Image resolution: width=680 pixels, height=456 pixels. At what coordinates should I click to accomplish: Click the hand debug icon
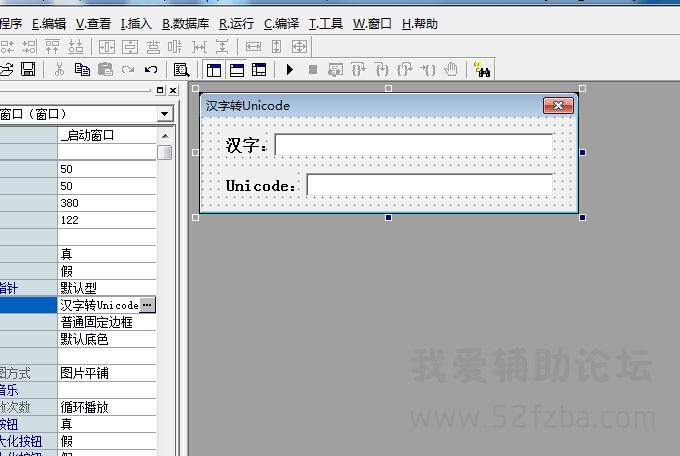[451, 69]
